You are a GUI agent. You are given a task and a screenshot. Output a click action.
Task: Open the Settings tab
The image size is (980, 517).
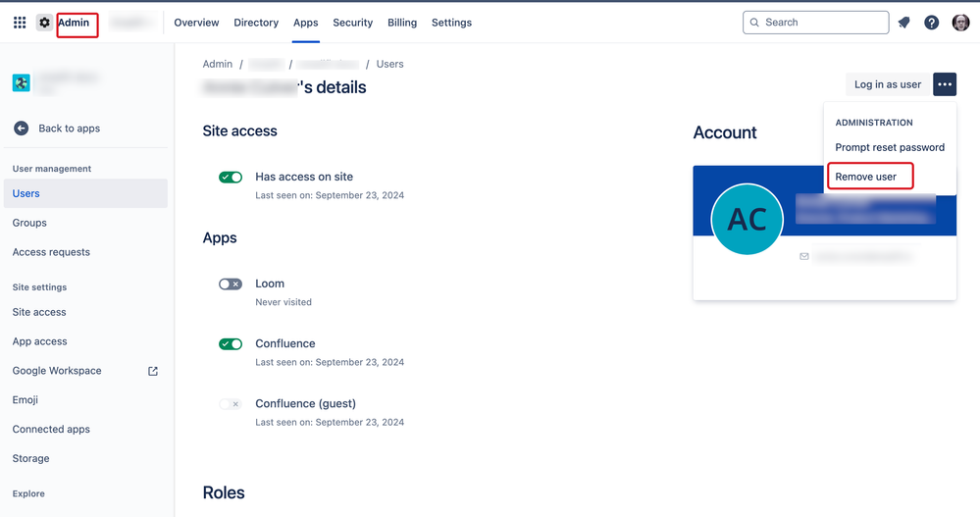[451, 23]
